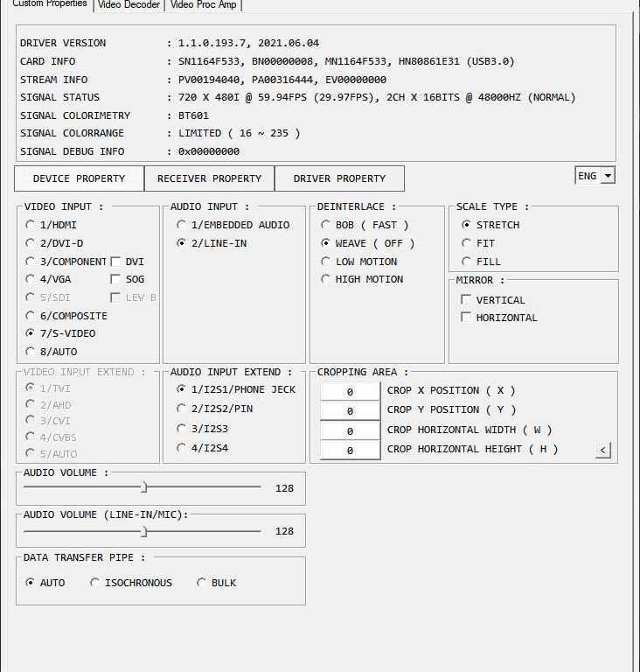The image size is (640, 672).
Task: Choose BOB ( FAST ) deinterlace mode
Action: [326, 225]
